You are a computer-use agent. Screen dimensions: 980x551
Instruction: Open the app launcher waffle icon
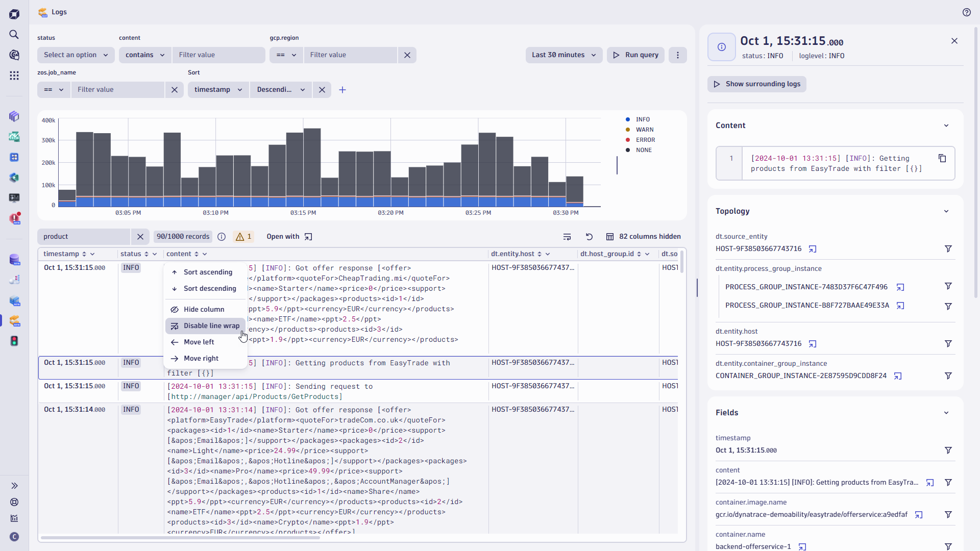tap(14, 75)
